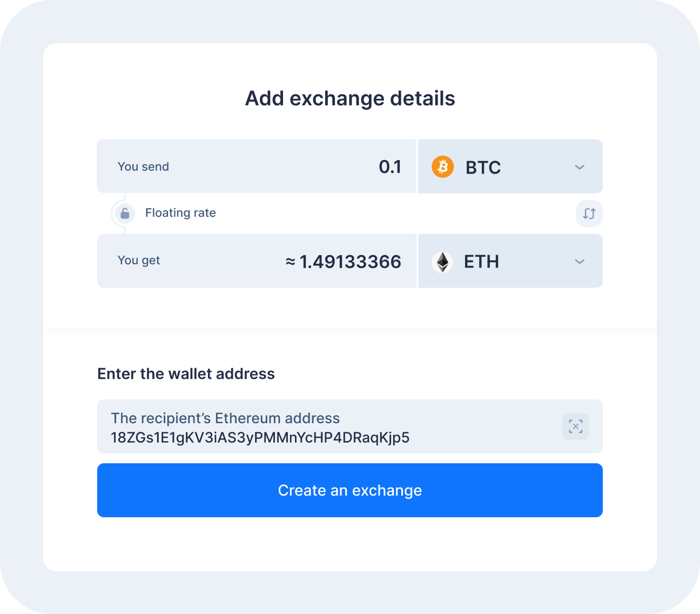Click the You send label
This screenshot has width=700, height=614.
(143, 166)
